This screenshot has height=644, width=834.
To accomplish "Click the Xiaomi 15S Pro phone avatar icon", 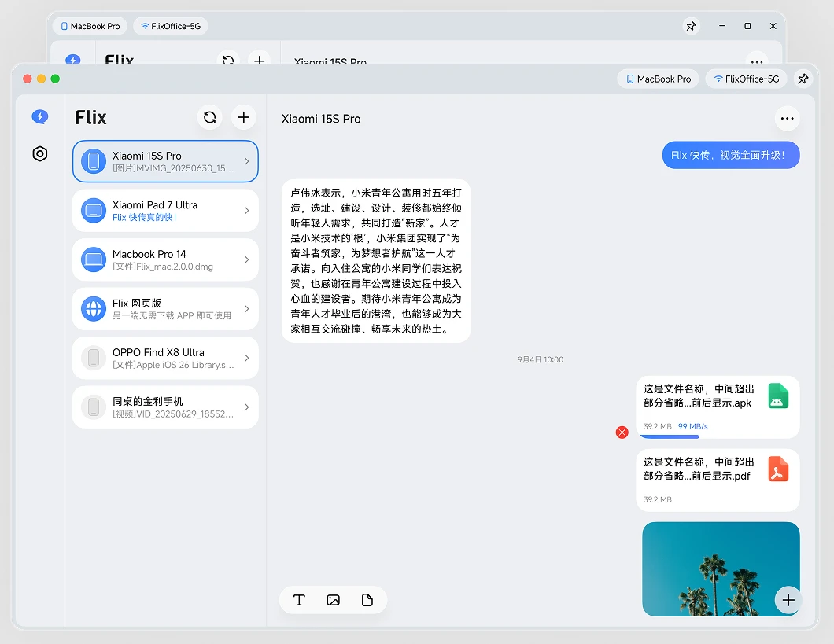I will pyautogui.click(x=94, y=161).
